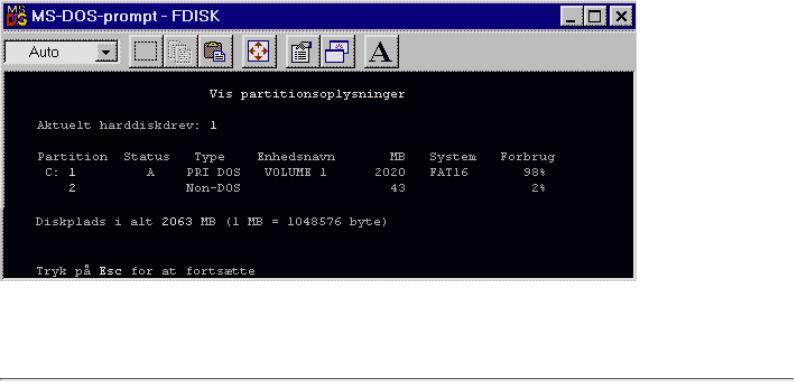This screenshot has height=382, width=794.
Task: Click the '2020' MB value
Action: coord(390,172)
